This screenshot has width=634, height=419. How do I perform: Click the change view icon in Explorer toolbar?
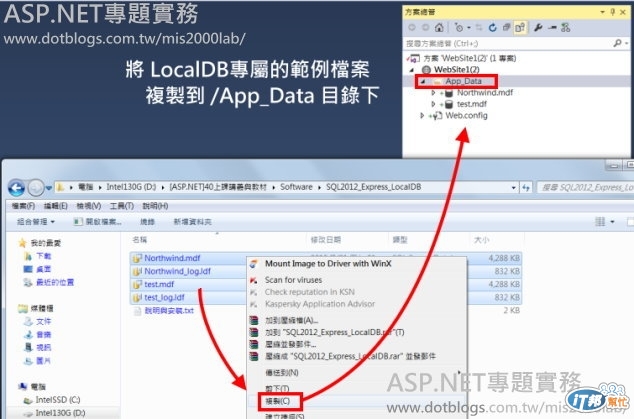click(600, 222)
